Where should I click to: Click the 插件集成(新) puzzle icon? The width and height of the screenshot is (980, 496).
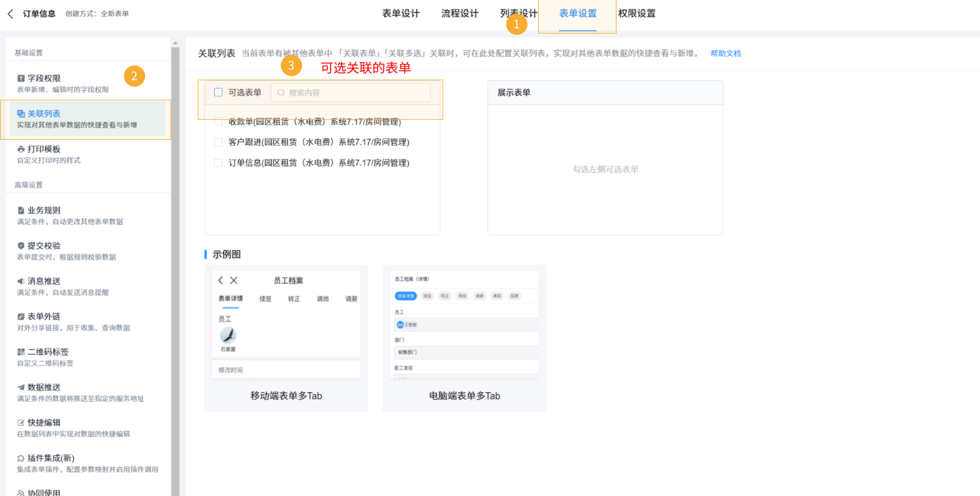click(x=21, y=458)
